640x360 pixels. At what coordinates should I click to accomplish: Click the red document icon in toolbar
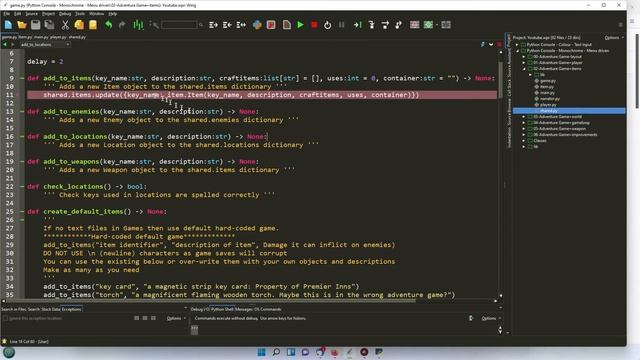(271, 25)
